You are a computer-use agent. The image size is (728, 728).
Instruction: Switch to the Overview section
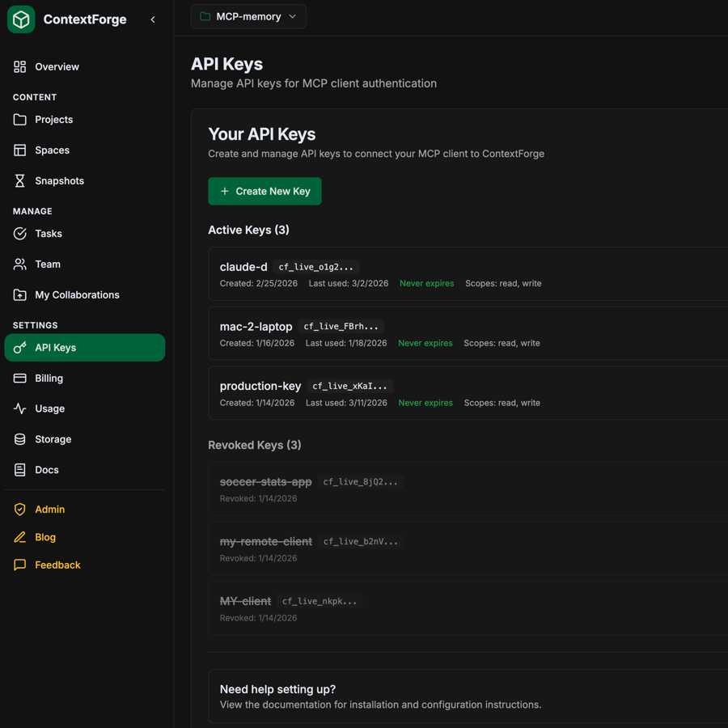(57, 66)
